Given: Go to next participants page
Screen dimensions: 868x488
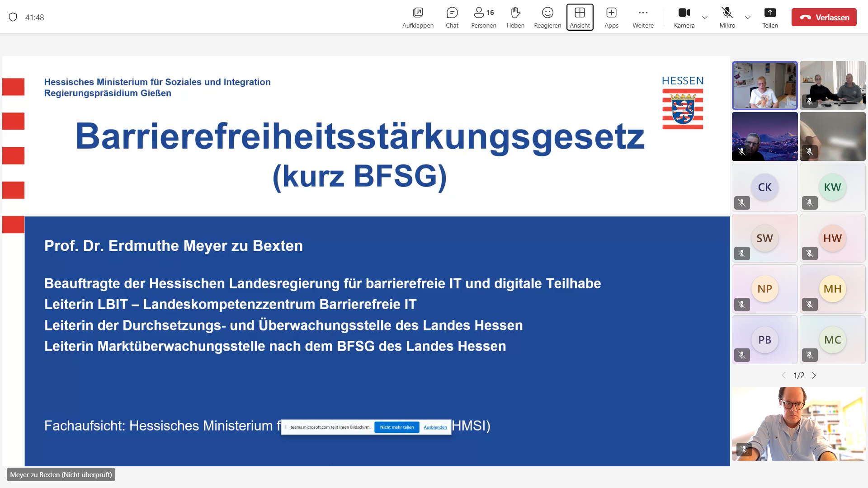Looking at the screenshot, I should (814, 375).
